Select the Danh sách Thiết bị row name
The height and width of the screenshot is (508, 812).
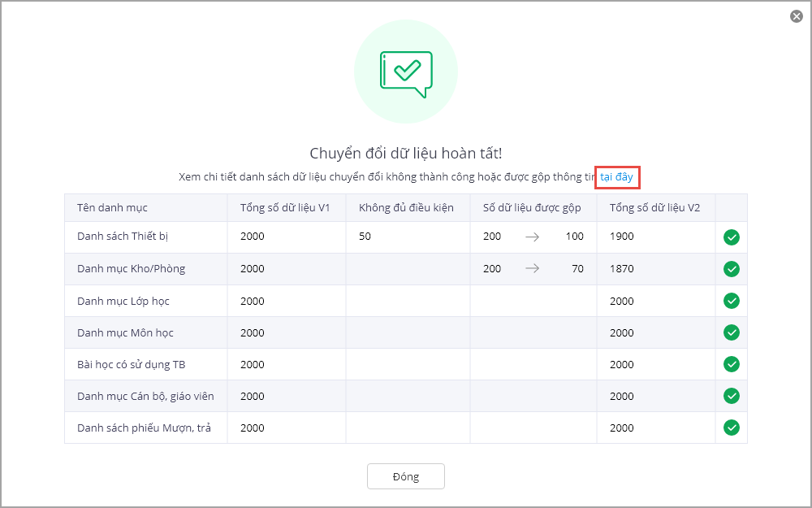123,237
